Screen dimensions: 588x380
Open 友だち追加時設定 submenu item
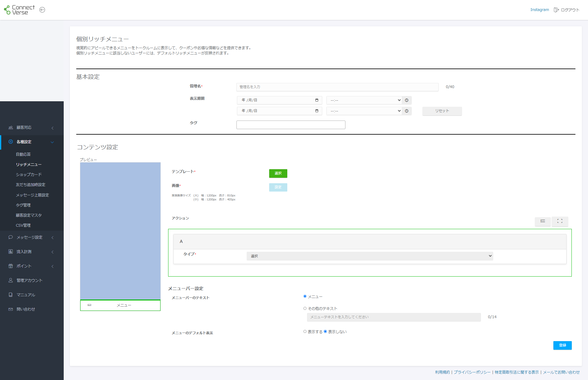click(31, 184)
